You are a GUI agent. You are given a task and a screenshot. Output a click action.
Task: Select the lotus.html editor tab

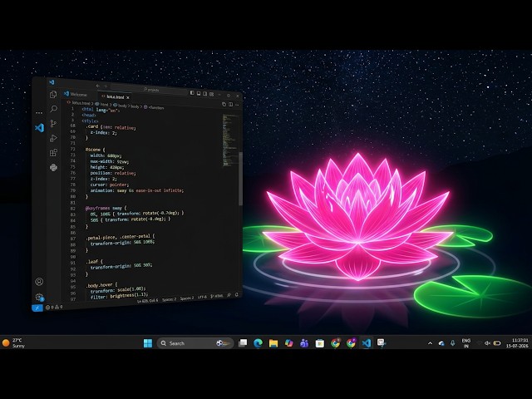tap(115, 96)
